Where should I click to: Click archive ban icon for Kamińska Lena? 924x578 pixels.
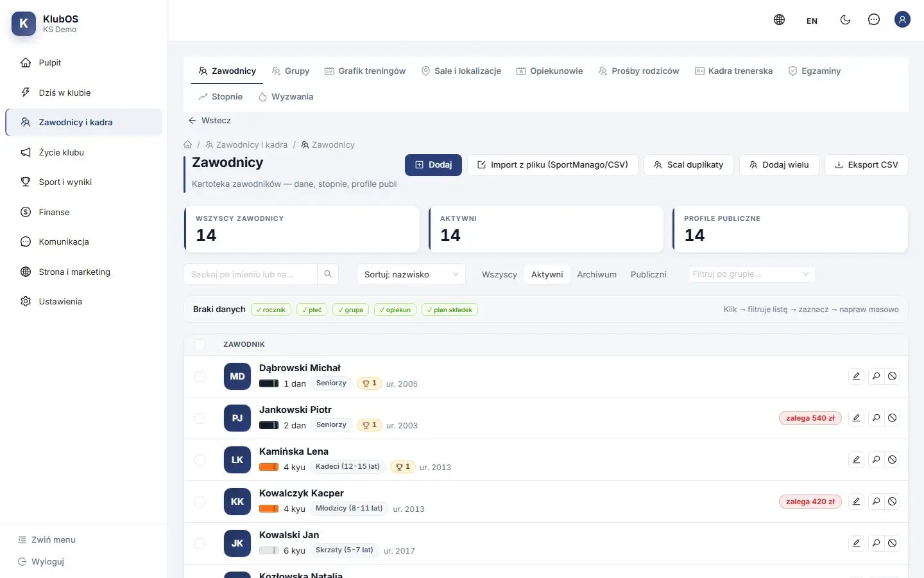pos(892,460)
